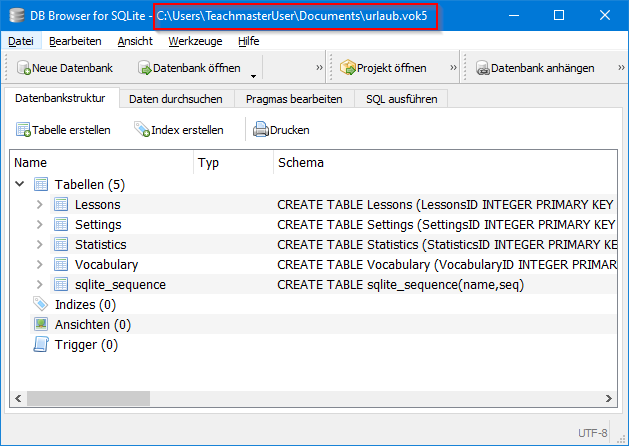
Task: Collapse the Tabellen (5) tree node
Action: 21,184
